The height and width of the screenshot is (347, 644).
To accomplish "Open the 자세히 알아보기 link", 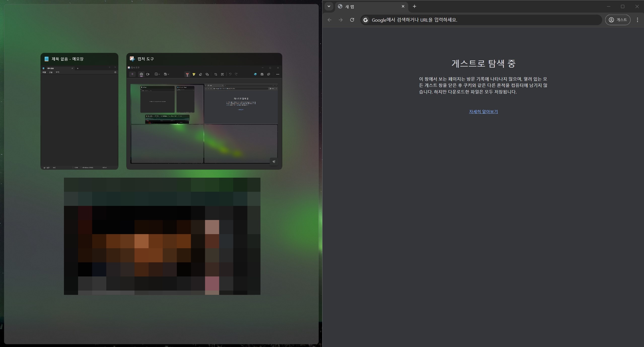I will [483, 112].
